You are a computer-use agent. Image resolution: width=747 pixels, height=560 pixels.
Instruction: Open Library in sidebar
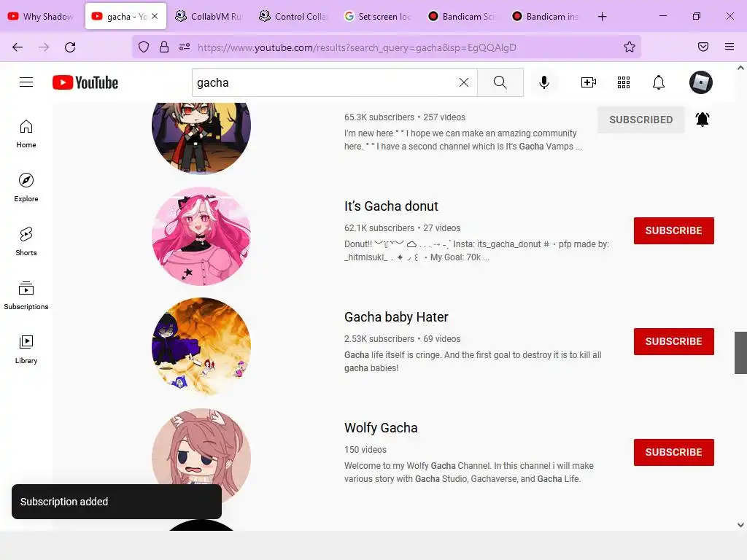[26, 349]
